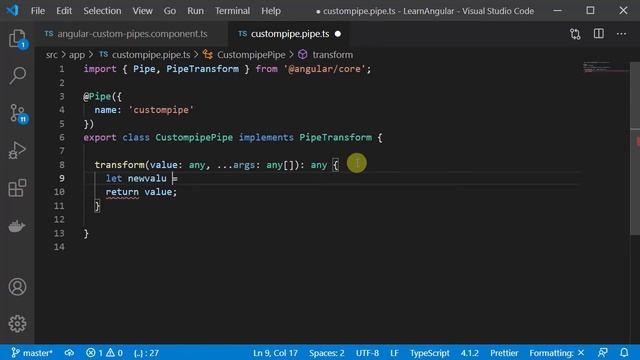Click the Open Changes compare icon
Image resolution: width=640 pixels, height=360 pixels.
point(575,34)
